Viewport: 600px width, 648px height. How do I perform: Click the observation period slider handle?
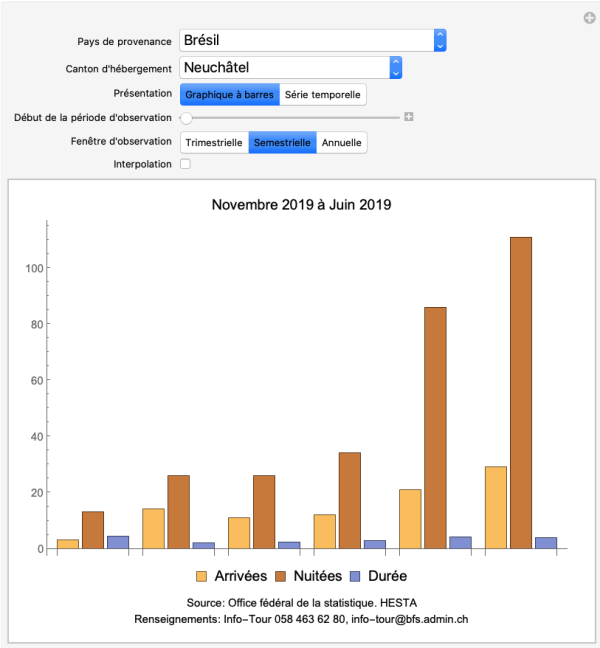(x=186, y=118)
